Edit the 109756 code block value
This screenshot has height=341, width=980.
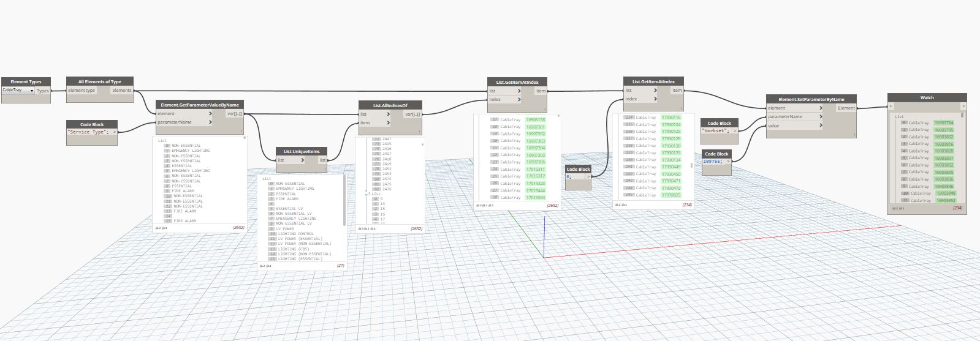pyautogui.click(x=712, y=161)
